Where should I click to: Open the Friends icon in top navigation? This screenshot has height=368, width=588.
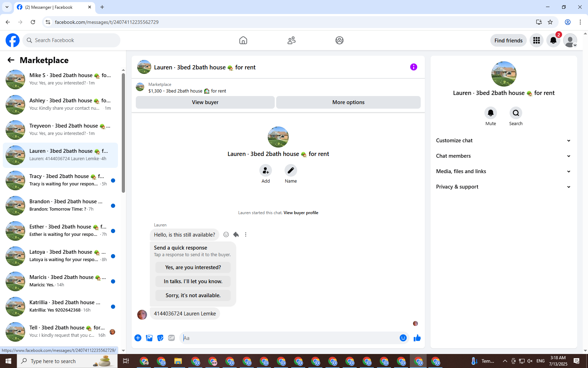[292, 40]
